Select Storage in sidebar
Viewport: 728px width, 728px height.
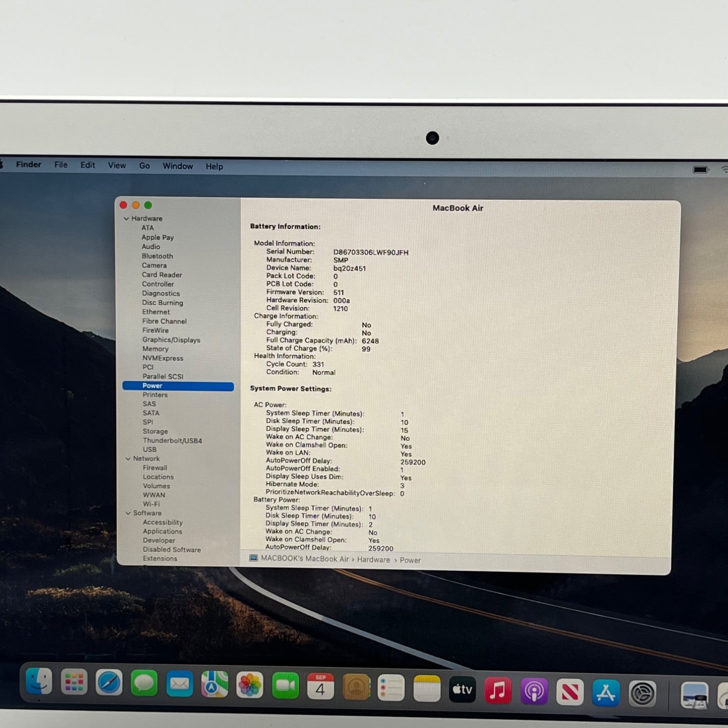coord(155,432)
